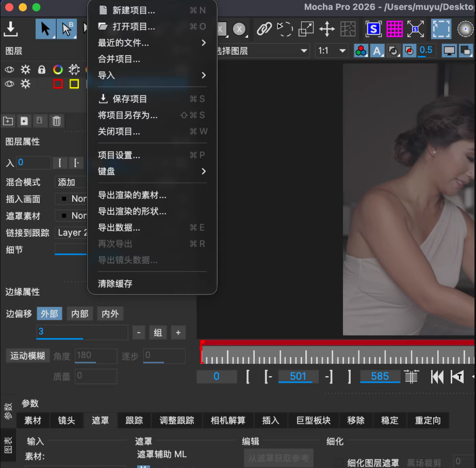Choose the four-arrow move tool
476x468 pixels.
pyautogui.click(x=327, y=29)
